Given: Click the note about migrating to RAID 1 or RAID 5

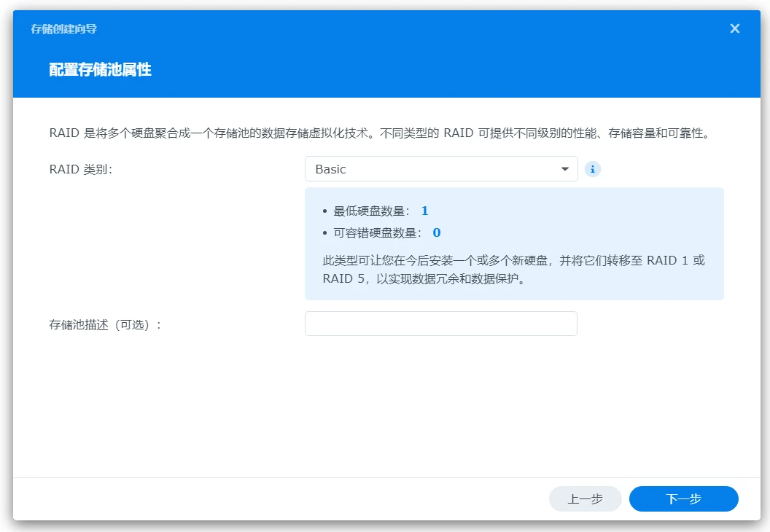Looking at the screenshot, I should coord(513,270).
